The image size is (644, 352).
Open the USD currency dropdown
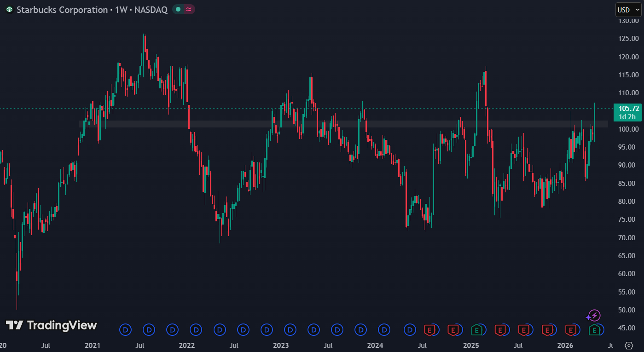coord(628,10)
